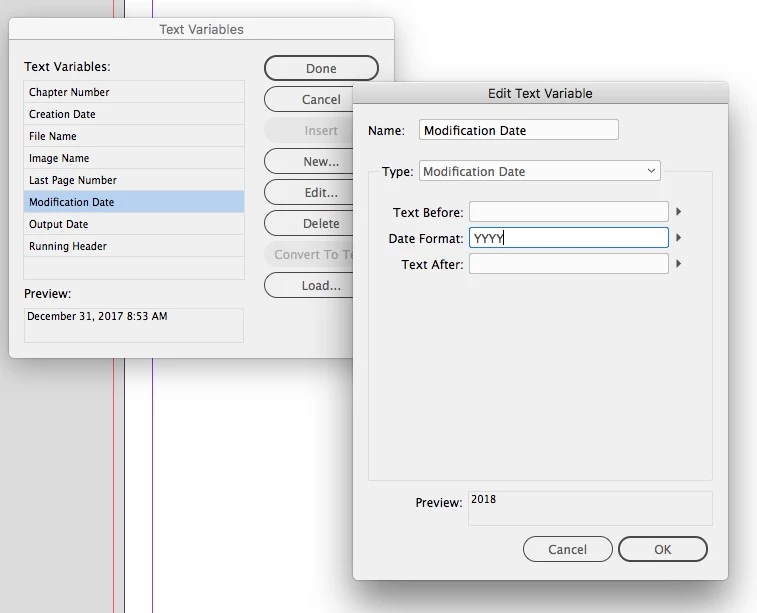757x613 pixels.
Task: Click the Edit... button
Action: [x=309, y=193]
